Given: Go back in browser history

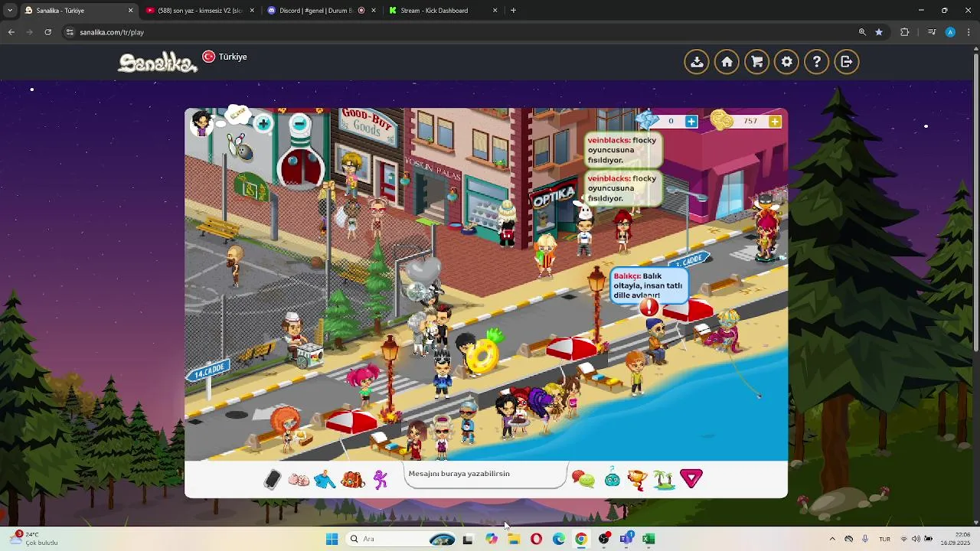Looking at the screenshot, I should click(x=11, y=32).
